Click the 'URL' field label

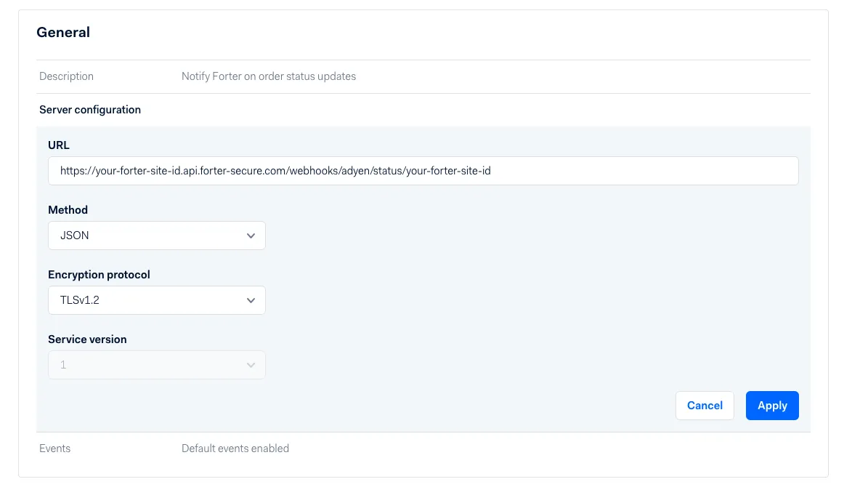coord(59,145)
